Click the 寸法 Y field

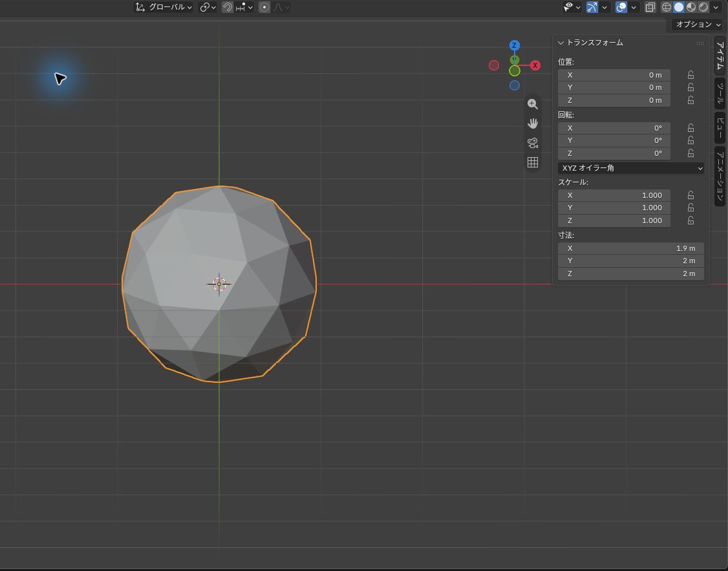tap(631, 261)
